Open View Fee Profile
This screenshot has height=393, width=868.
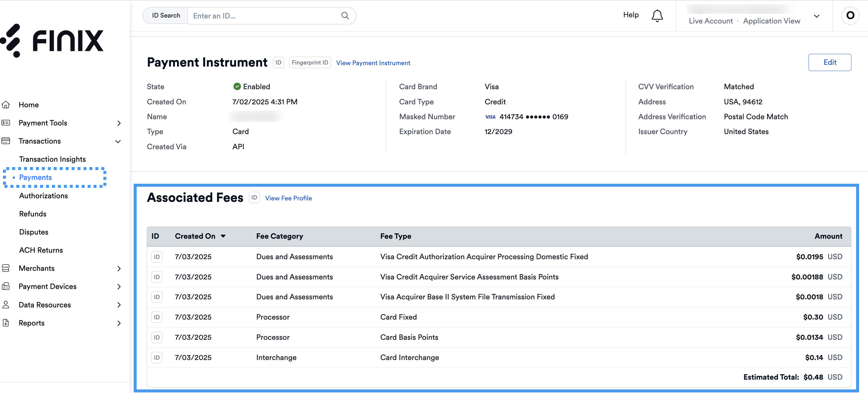point(288,198)
